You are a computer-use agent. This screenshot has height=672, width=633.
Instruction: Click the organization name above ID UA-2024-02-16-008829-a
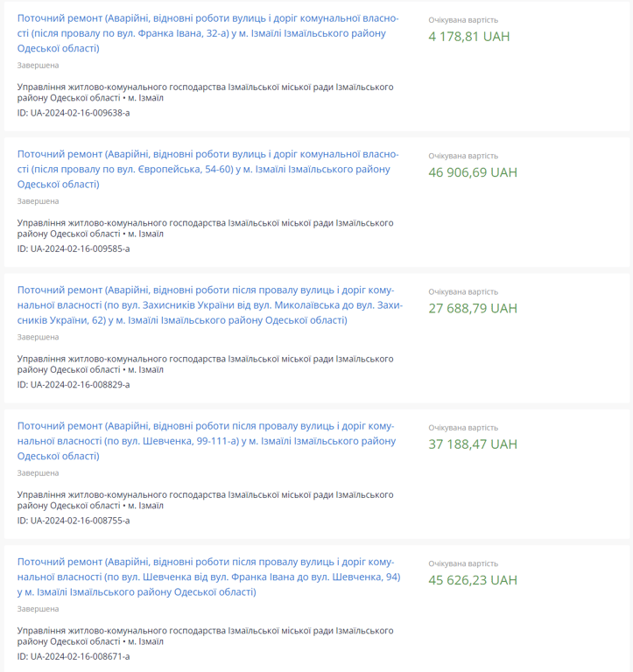click(x=205, y=364)
